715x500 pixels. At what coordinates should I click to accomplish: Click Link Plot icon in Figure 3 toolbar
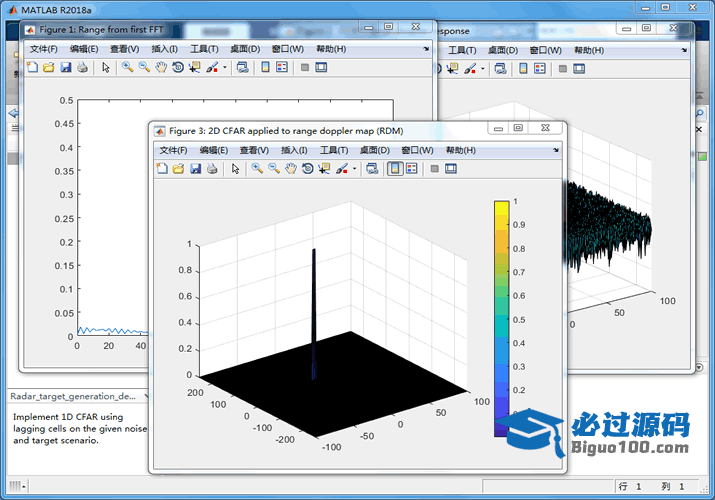click(x=372, y=169)
